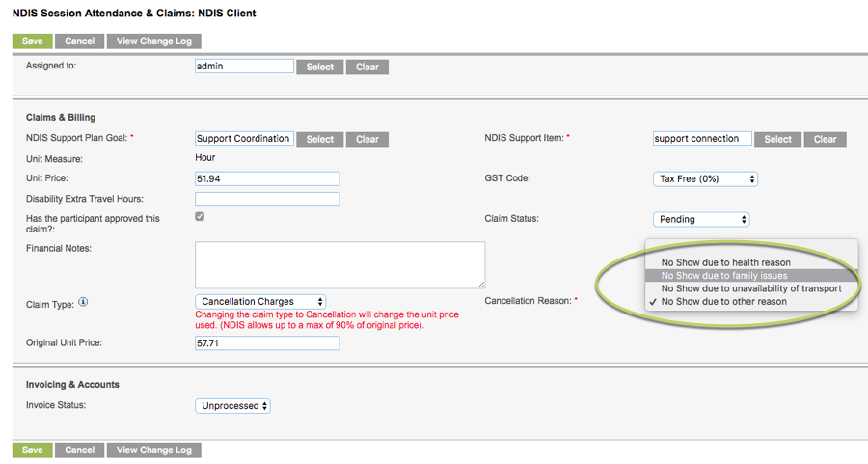868x464 pixels.
Task: Click Clear next to Assigned to
Action: [367, 67]
